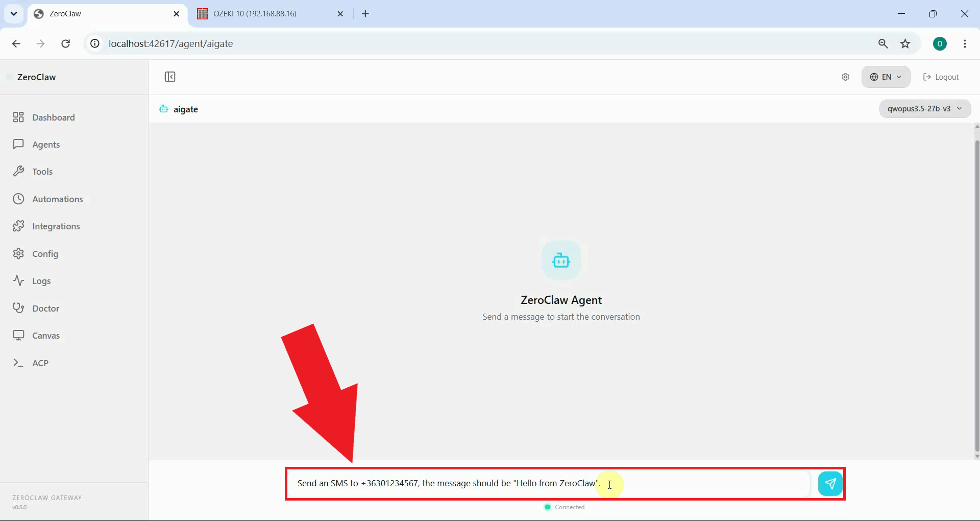Expand EN language dropdown
This screenshot has width=980, height=521.
pos(886,77)
